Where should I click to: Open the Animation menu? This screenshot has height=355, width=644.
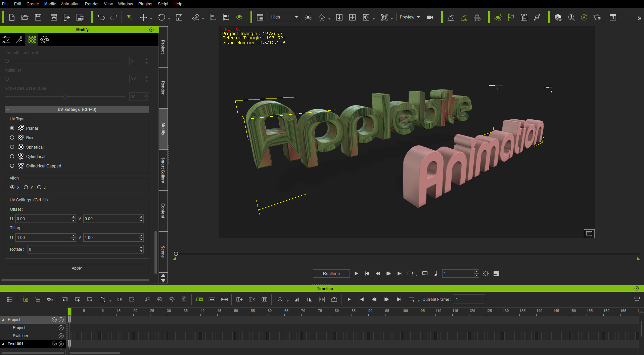[x=70, y=4]
